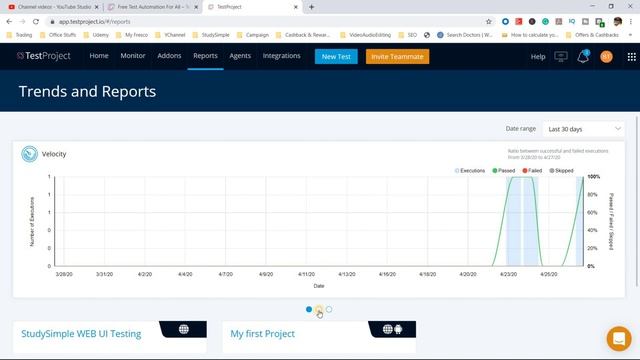Select the first carousel dot
The height and width of the screenshot is (360, 640).
(x=309, y=309)
